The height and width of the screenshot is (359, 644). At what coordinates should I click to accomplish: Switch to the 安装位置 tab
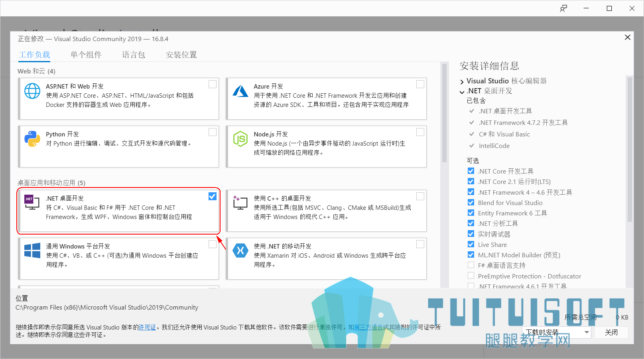click(x=181, y=55)
